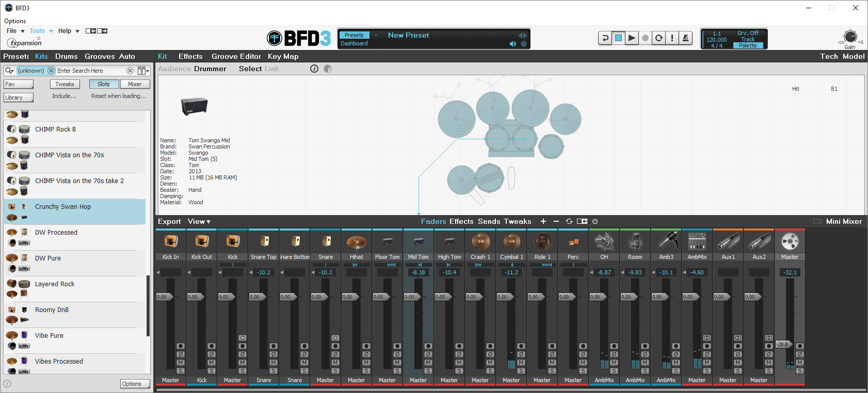Click the Fav button
868x393 pixels.
pos(19,84)
